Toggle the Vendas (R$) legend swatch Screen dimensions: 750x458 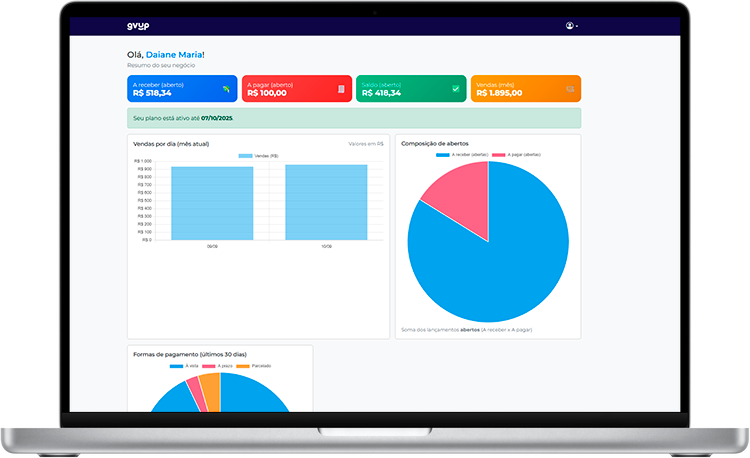[x=245, y=156]
